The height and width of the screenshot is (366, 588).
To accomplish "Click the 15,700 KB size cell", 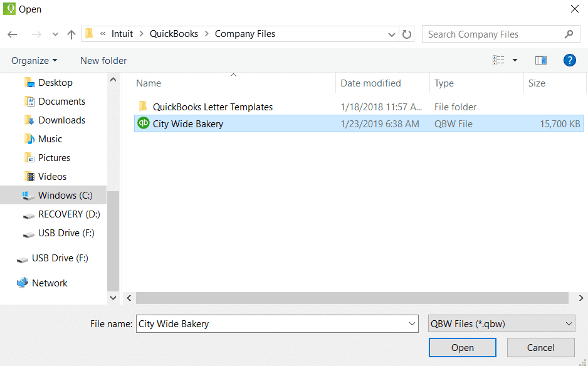I will 560,123.
